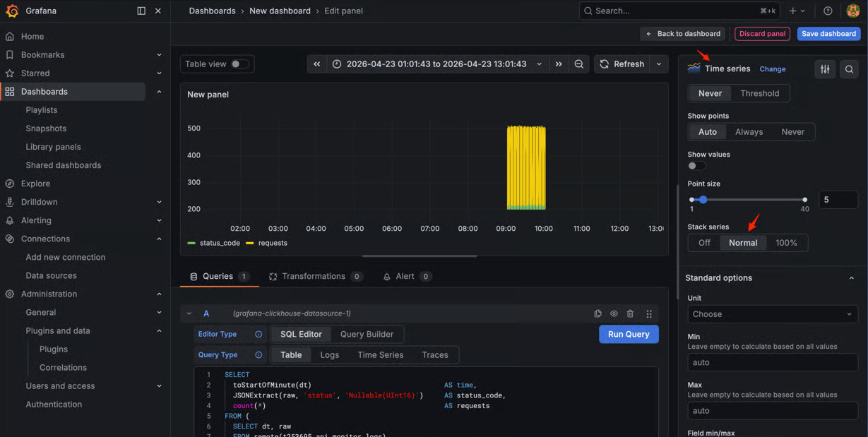
Task: Toggle the Table view switch
Action: tap(239, 64)
